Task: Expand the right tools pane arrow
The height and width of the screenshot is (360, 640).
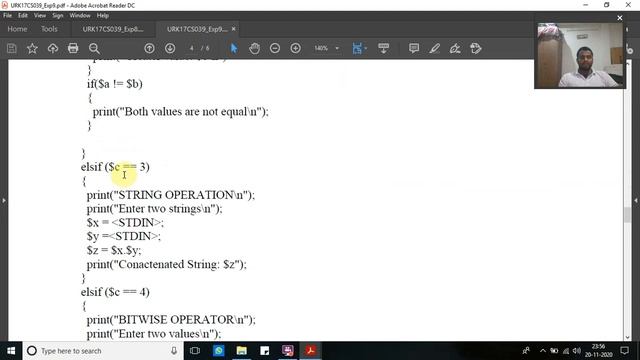Action: pos(636,200)
